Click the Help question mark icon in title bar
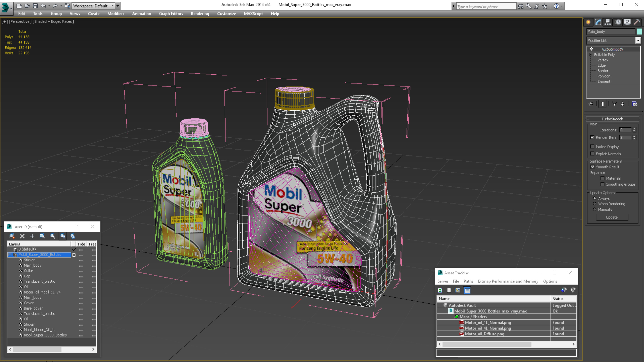Viewport: 644px width, 362px height. pyautogui.click(x=556, y=6)
